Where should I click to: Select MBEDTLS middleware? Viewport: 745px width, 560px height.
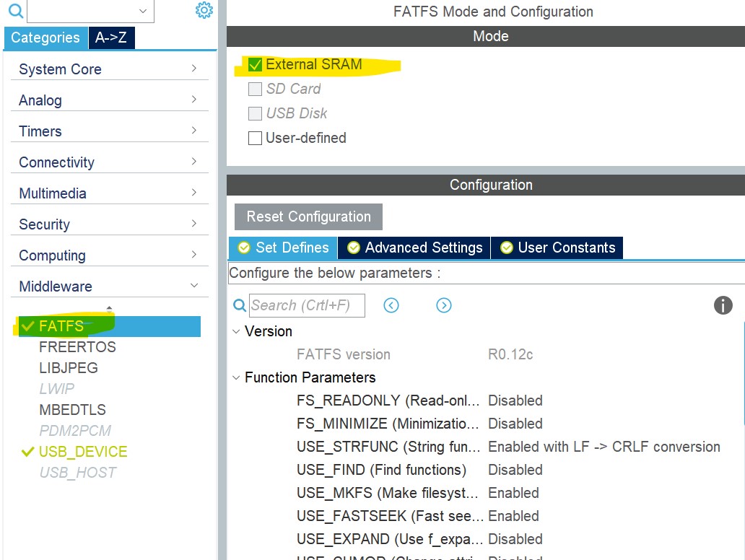click(72, 410)
